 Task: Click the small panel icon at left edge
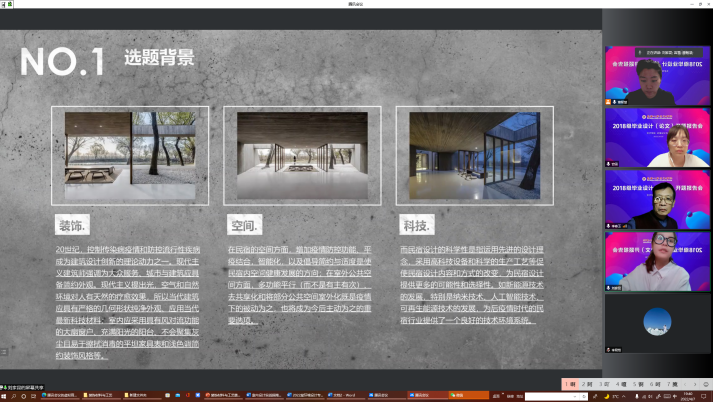4,352
